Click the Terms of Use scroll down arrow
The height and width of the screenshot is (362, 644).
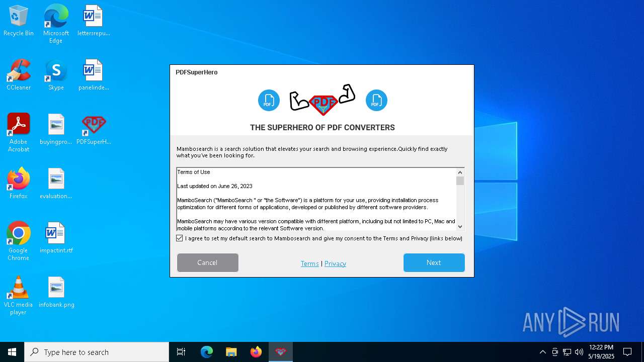[x=460, y=227]
